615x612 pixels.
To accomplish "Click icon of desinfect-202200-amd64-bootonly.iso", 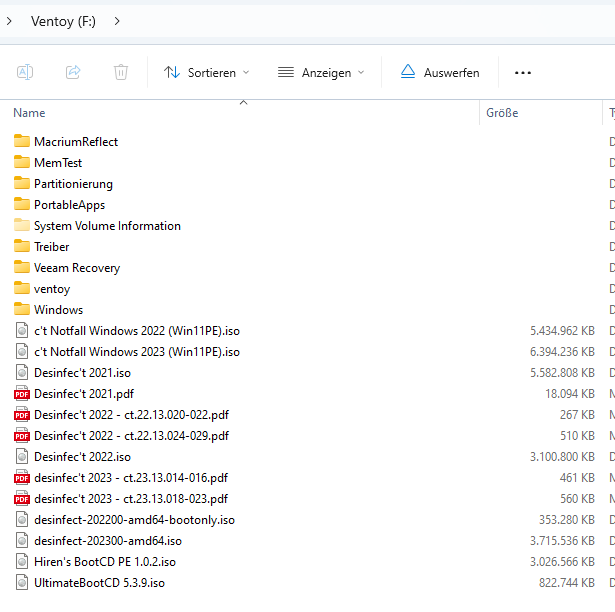I will coord(22,519).
